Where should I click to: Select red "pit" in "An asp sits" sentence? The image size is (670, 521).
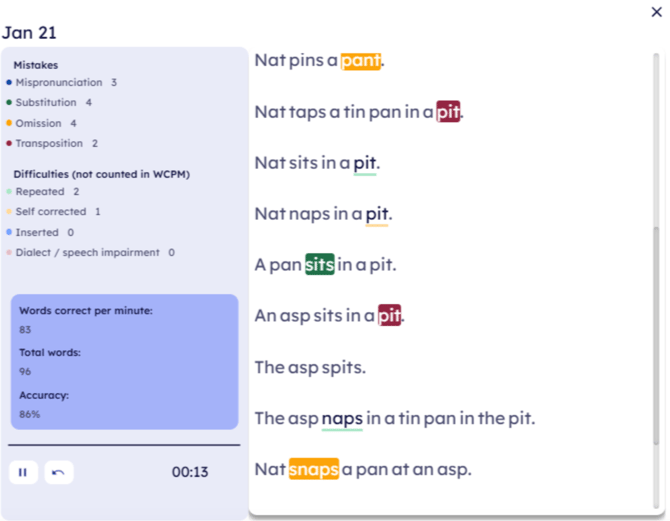(x=390, y=316)
